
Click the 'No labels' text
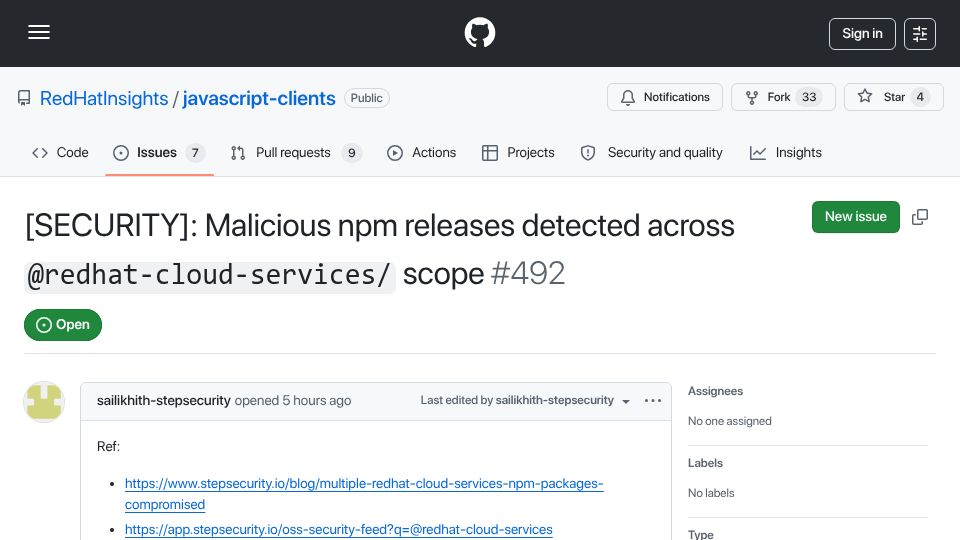(x=711, y=493)
